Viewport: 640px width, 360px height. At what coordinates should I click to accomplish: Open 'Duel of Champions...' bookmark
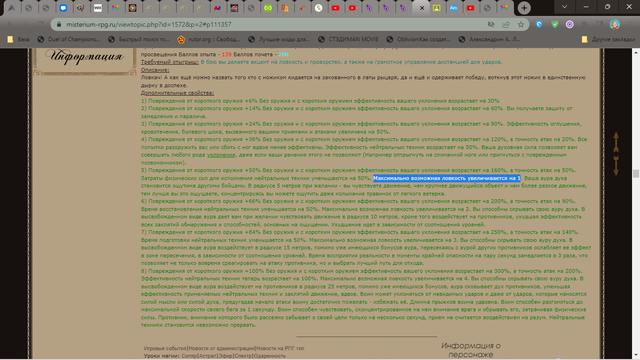pos(68,39)
